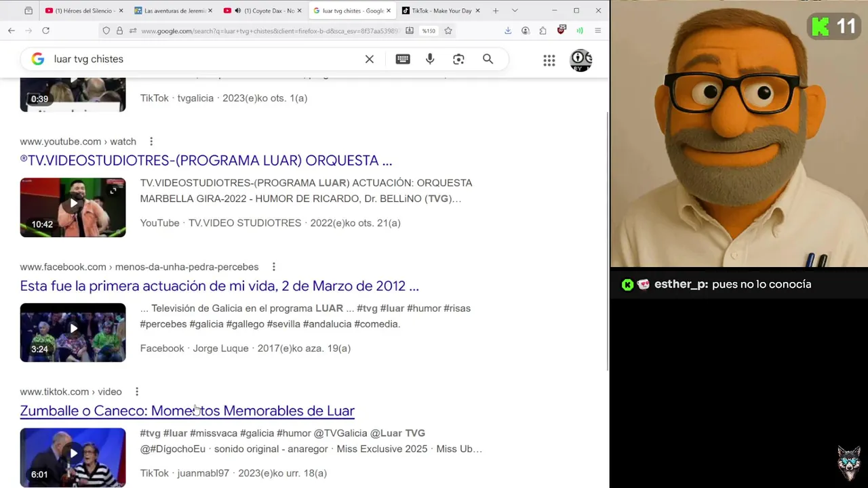Click the address bar URL
Viewport: 868px width, 488px height.
tap(269, 30)
